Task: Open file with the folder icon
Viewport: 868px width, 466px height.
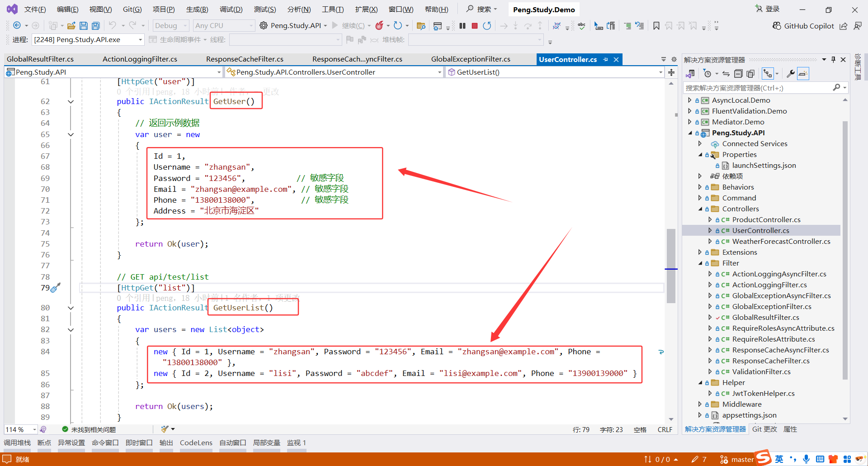Action: [x=71, y=26]
